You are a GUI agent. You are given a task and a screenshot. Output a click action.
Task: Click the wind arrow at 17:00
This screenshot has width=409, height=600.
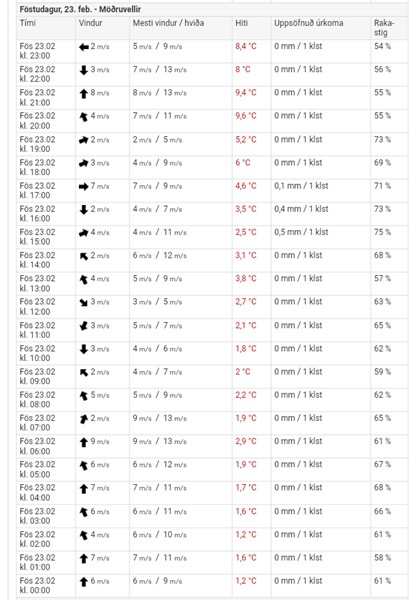(84, 187)
